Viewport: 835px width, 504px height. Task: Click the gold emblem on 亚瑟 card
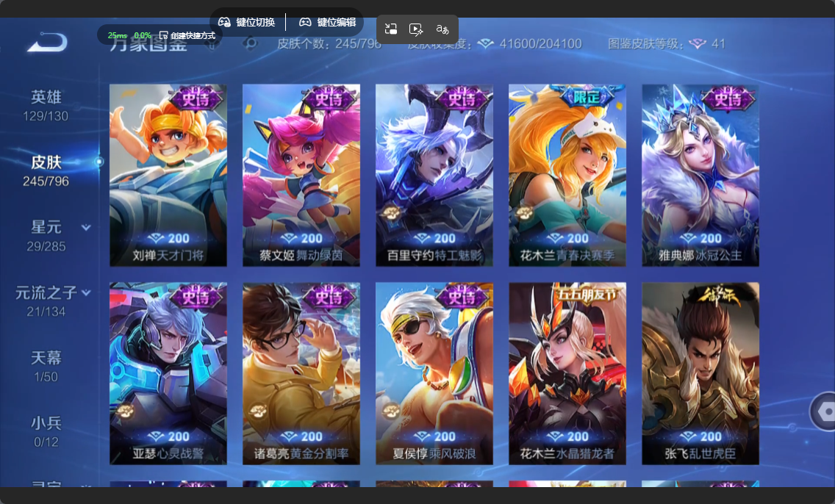pyautogui.click(x=125, y=411)
